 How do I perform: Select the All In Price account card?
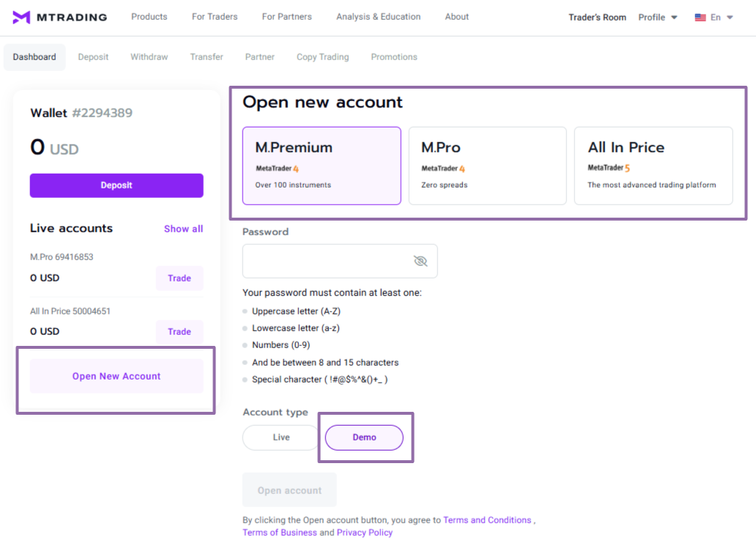pyautogui.click(x=653, y=166)
